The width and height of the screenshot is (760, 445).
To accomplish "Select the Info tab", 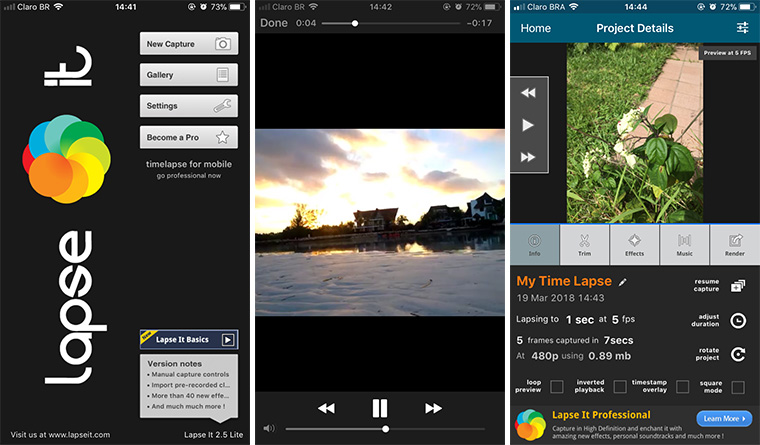I will point(535,245).
